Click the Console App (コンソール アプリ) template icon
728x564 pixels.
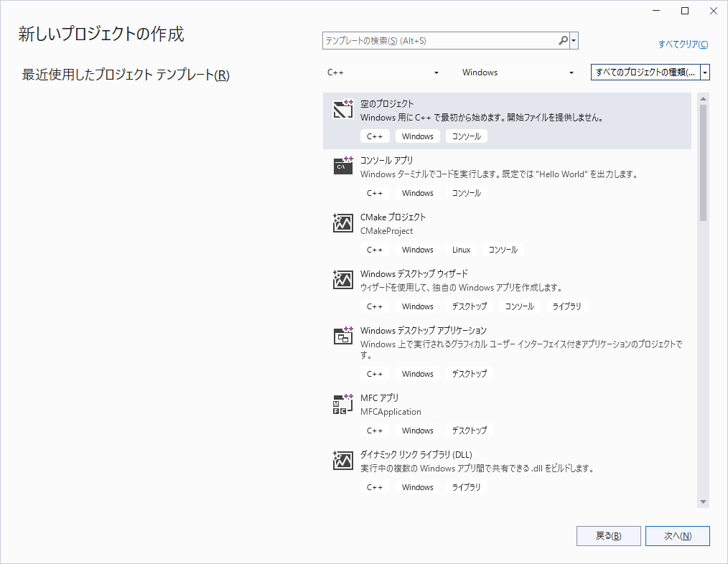343,166
